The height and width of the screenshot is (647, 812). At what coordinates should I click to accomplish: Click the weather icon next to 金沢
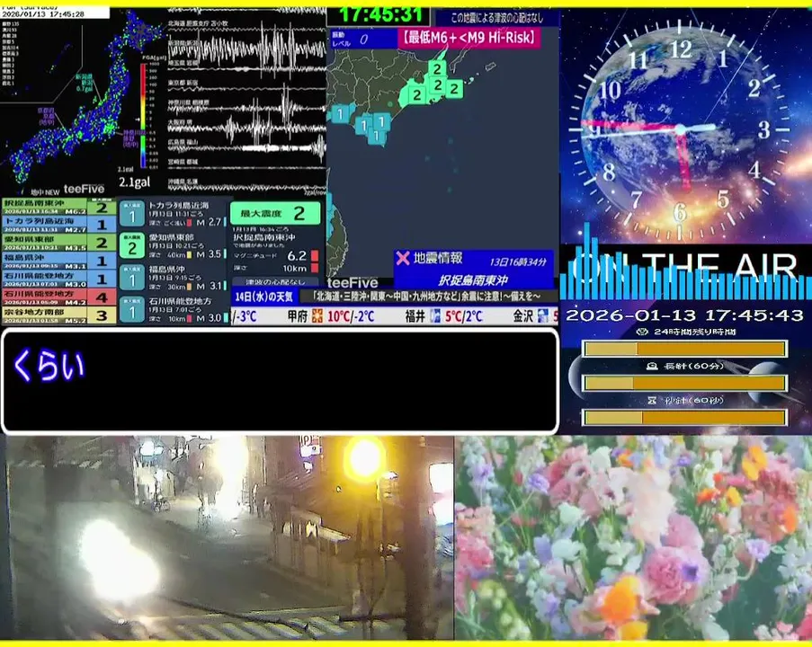tap(543, 315)
